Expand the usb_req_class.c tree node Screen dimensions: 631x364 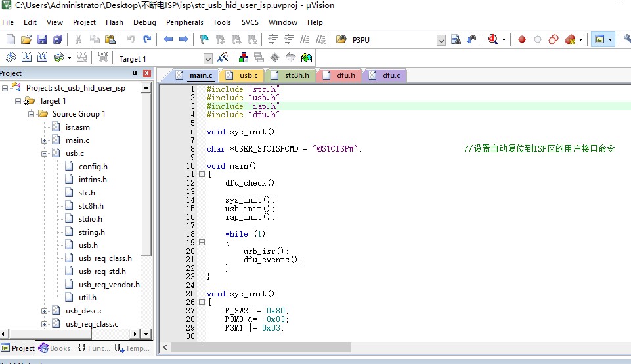pos(44,324)
